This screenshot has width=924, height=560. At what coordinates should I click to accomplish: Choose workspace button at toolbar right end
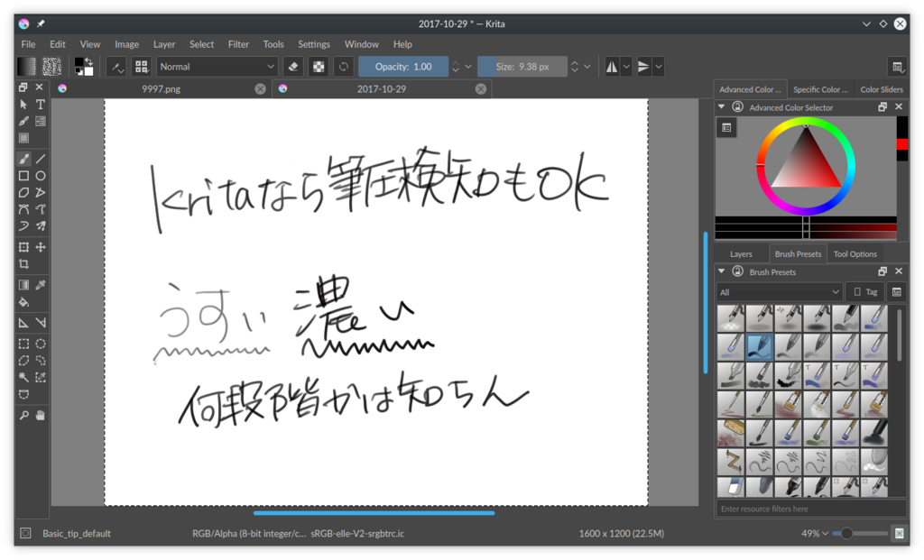tap(898, 67)
